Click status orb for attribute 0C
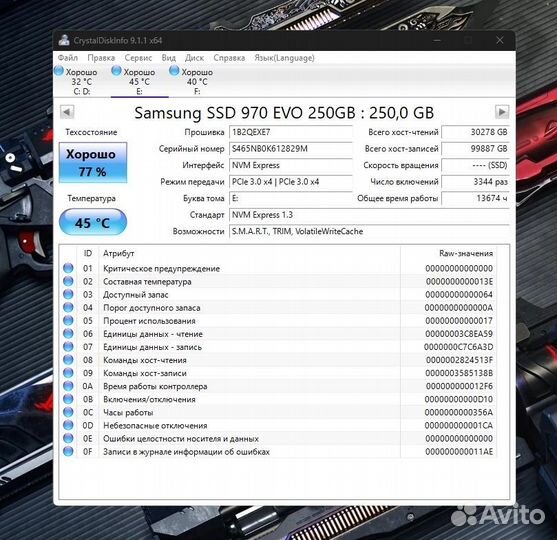The image size is (557, 540). [x=68, y=412]
